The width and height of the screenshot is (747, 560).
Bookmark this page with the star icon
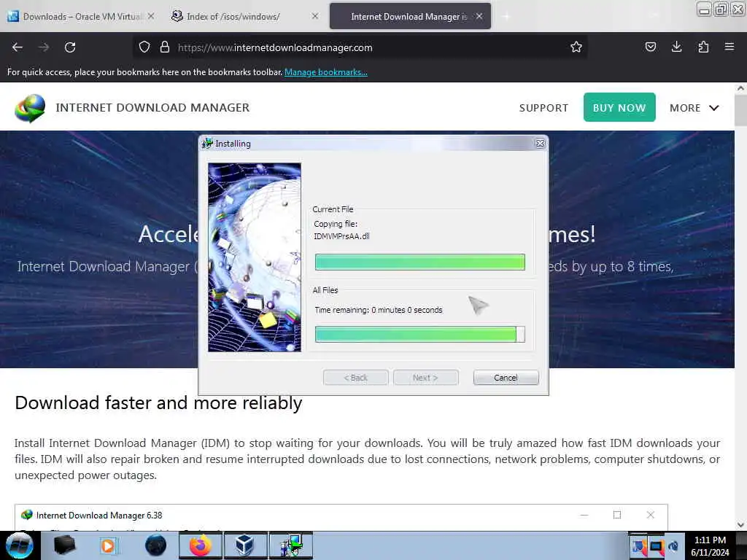(576, 47)
